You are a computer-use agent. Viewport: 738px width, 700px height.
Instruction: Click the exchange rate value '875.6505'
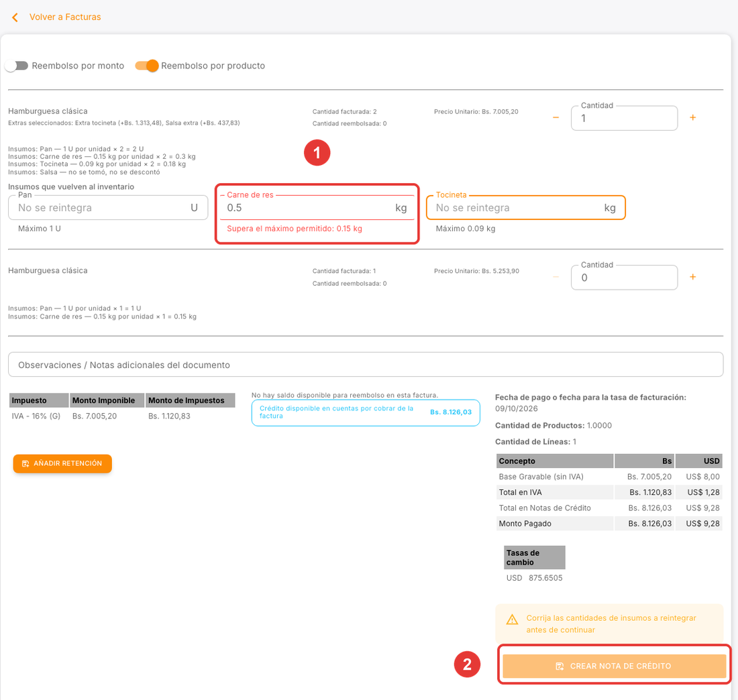coord(545,578)
